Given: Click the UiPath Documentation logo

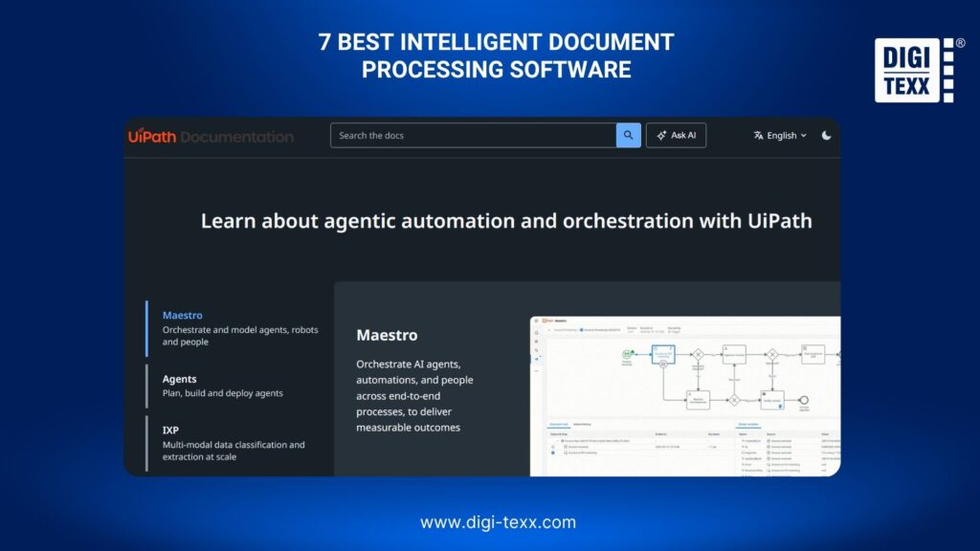Looking at the screenshot, I should click(x=211, y=136).
